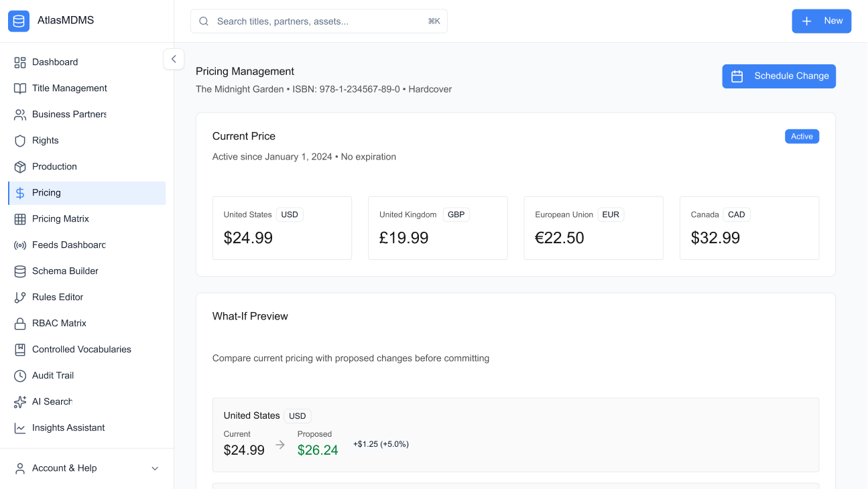
Task: Go to Business Partners section
Action: pos(69,115)
